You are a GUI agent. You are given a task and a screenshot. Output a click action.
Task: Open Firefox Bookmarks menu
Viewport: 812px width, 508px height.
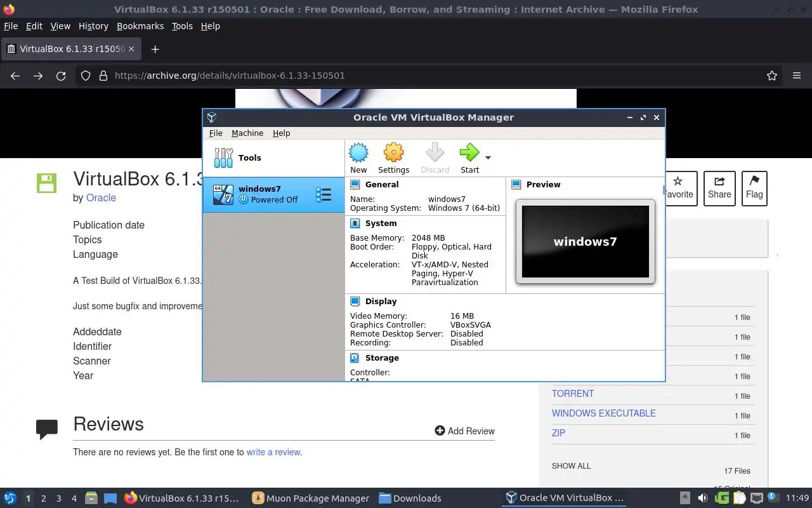[140, 26]
